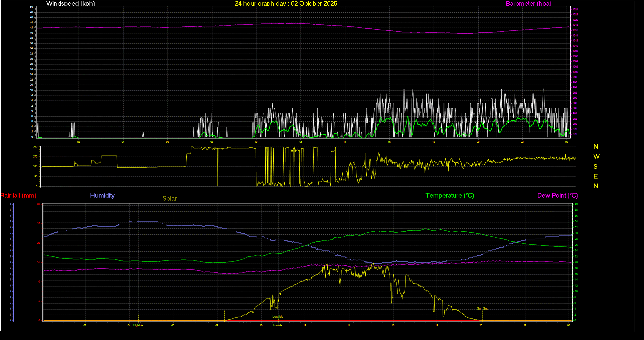Screen dimensions: 644x340
Task: Click the '270' wind direction axis value
Action: click(x=35, y=156)
